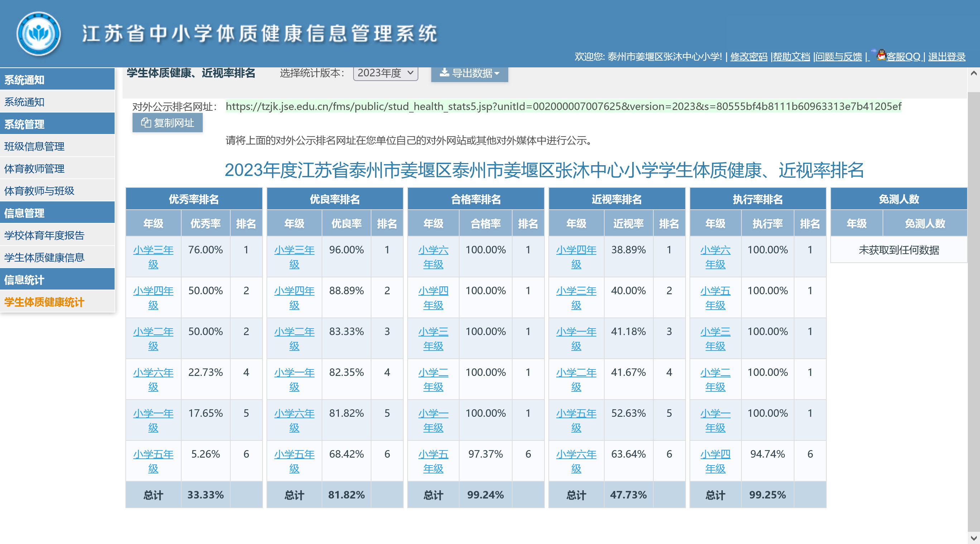Click the 信息统计 sidebar section header
The width and height of the screenshot is (980, 544).
click(x=57, y=280)
